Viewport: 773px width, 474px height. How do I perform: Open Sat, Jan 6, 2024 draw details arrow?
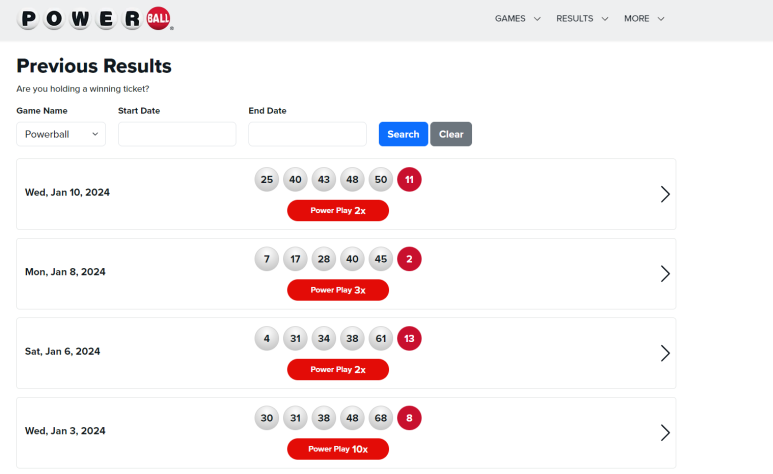coord(665,353)
